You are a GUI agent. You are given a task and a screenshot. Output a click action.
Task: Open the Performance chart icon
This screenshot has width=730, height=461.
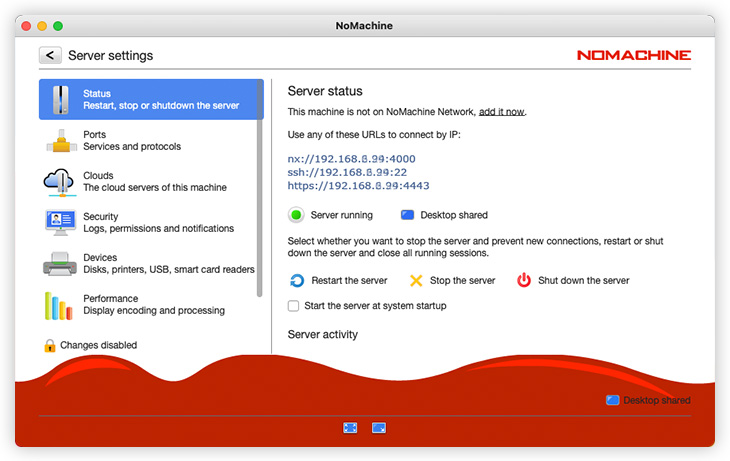(x=61, y=305)
